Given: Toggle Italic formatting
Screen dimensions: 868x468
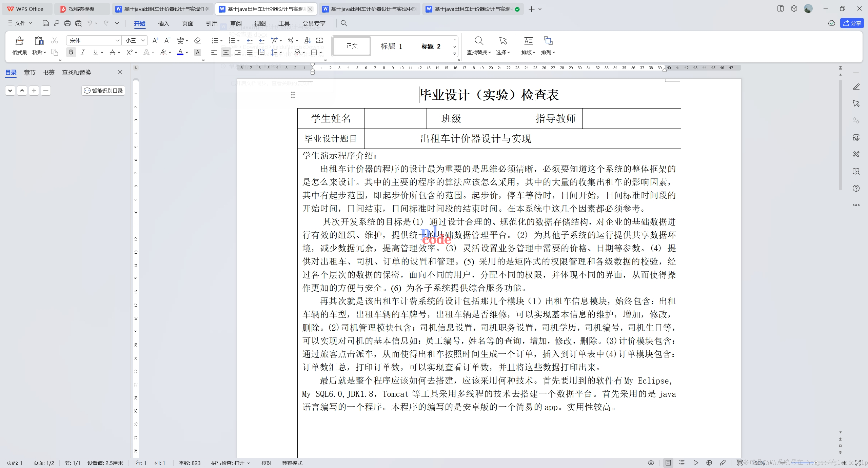Looking at the screenshot, I should coord(83,52).
